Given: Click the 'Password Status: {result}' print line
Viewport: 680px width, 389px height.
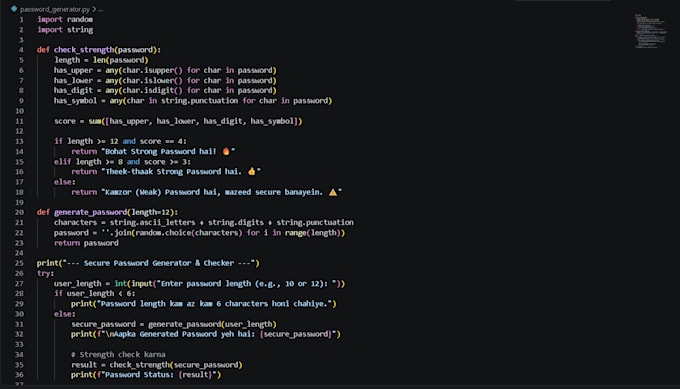Looking at the screenshot, I should (x=146, y=375).
